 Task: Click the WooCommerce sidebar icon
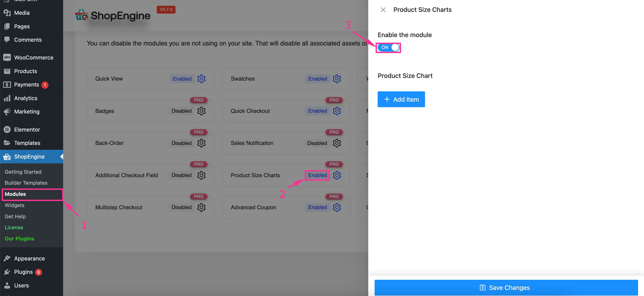point(7,58)
